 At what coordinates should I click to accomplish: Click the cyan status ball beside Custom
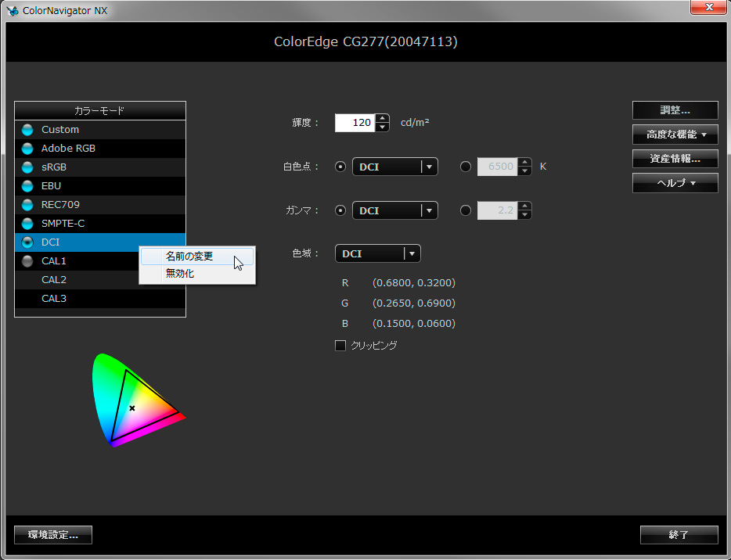27,130
